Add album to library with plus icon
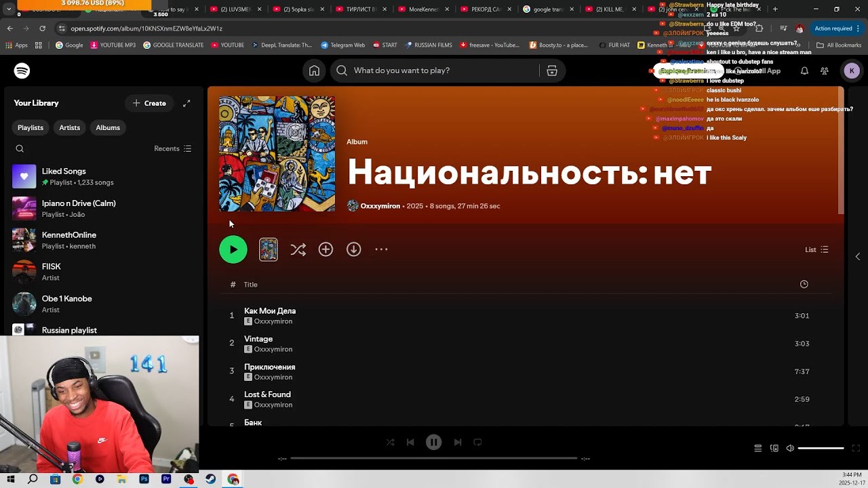This screenshot has width=868, height=488. pyautogui.click(x=325, y=249)
